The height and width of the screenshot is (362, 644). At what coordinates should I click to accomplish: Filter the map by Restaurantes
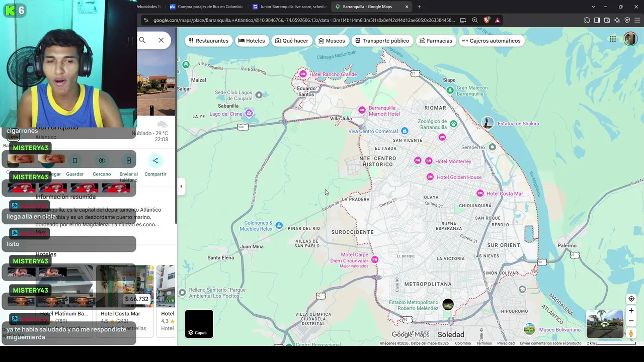tap(208, 41)
